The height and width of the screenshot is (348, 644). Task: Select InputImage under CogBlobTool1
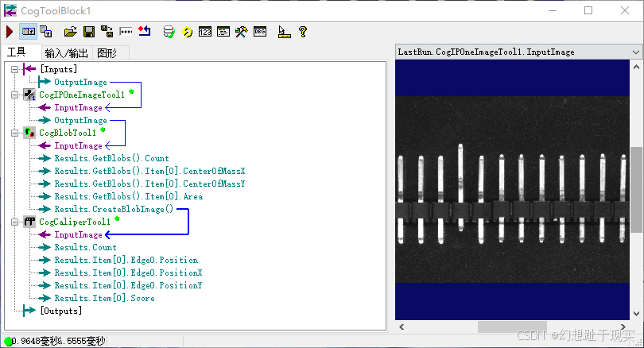pyautogui.click(x=78, y=145)
